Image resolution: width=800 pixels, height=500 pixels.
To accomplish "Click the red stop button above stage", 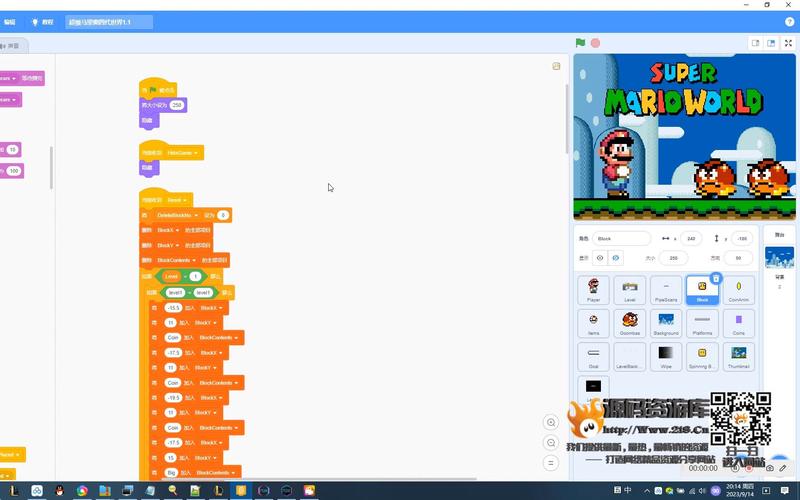I will (595, 43).
